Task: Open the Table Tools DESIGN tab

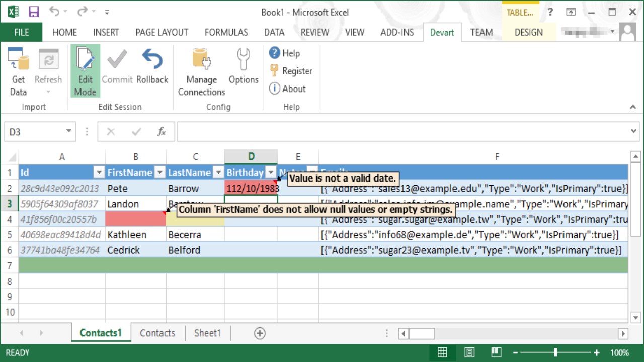Action: click(529, 32)
